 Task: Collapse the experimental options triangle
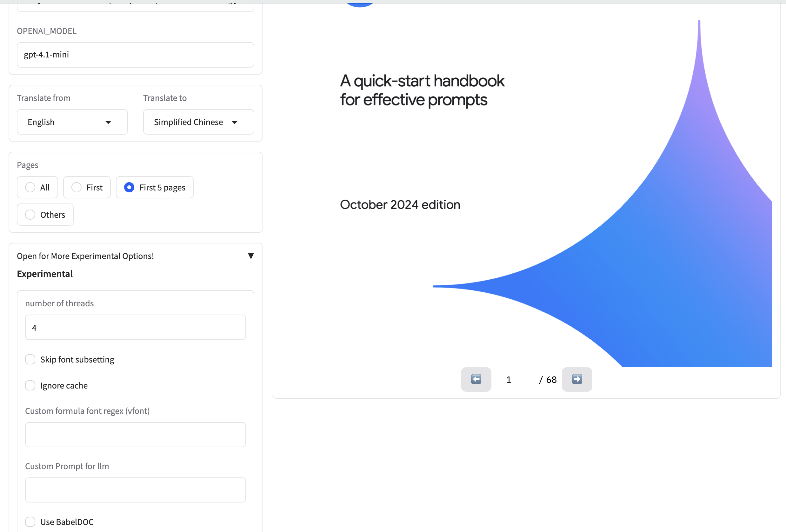(x=250, y=256)
